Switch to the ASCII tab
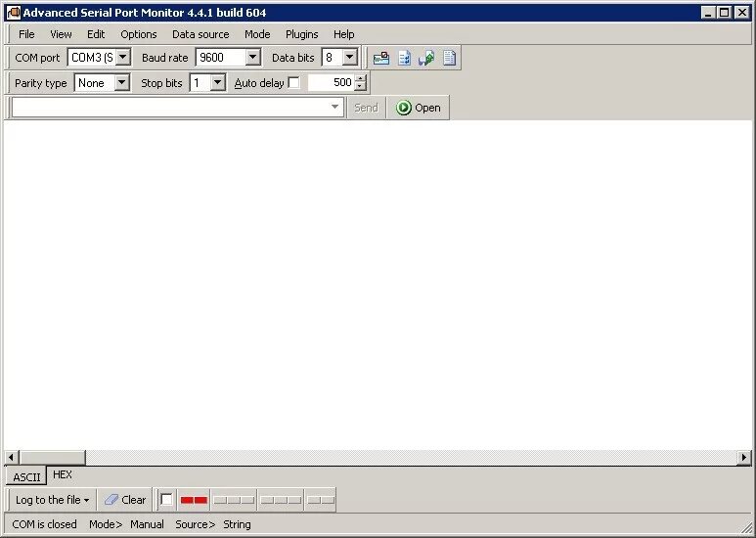 pyautogui.click(x=26, y=476)
